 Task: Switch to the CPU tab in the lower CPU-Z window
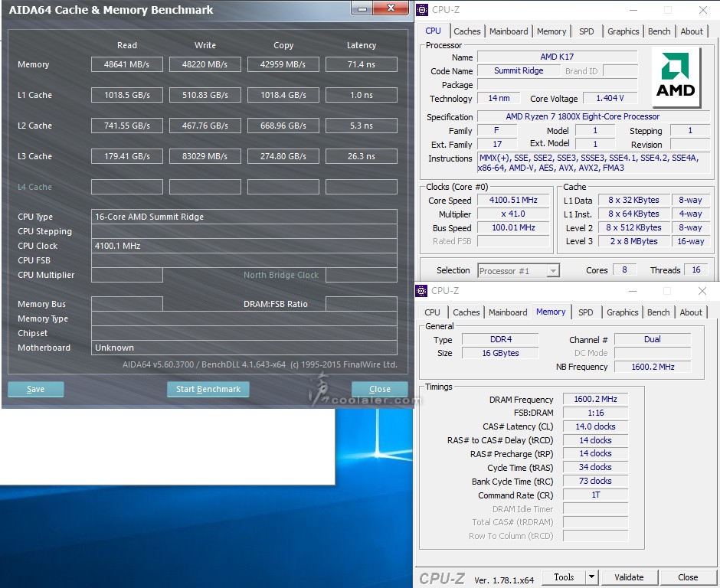432,312
